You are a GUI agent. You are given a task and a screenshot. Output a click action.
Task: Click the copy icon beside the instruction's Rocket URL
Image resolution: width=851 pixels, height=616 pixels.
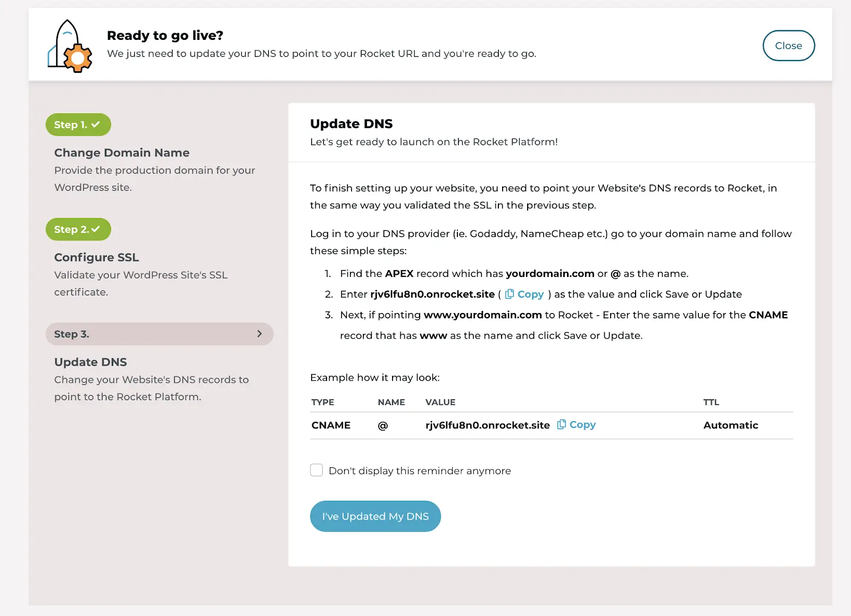coord(510,294)
